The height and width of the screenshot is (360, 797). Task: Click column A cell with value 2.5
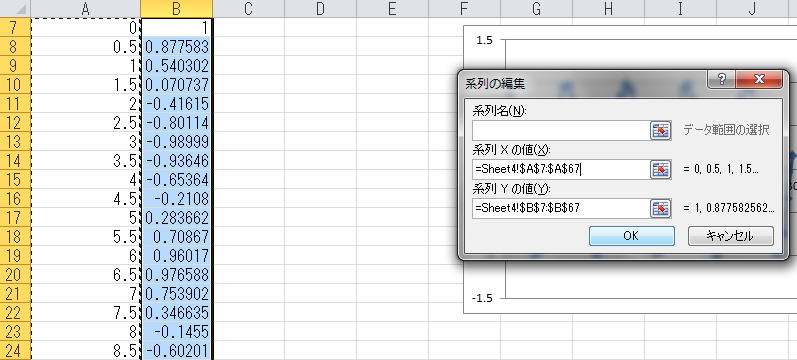[x=85, y=123]
